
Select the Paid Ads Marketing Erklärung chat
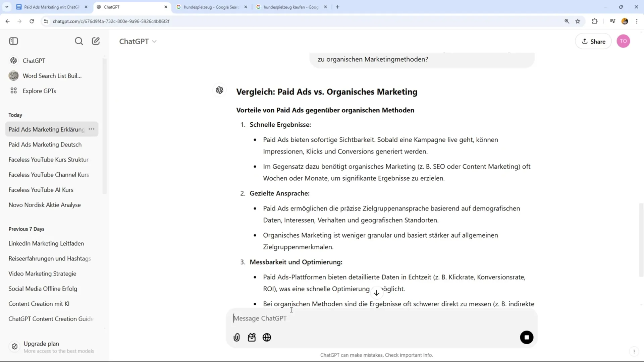point(47,129)
